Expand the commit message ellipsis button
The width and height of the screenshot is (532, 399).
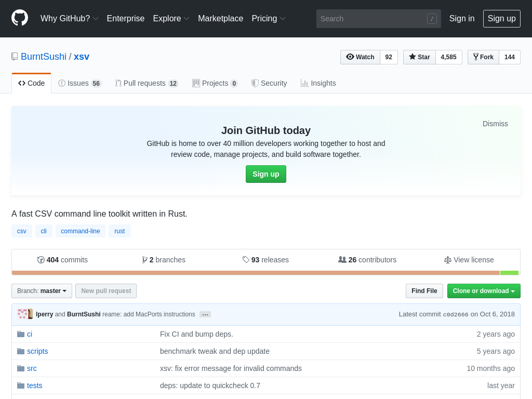[205, 314]
